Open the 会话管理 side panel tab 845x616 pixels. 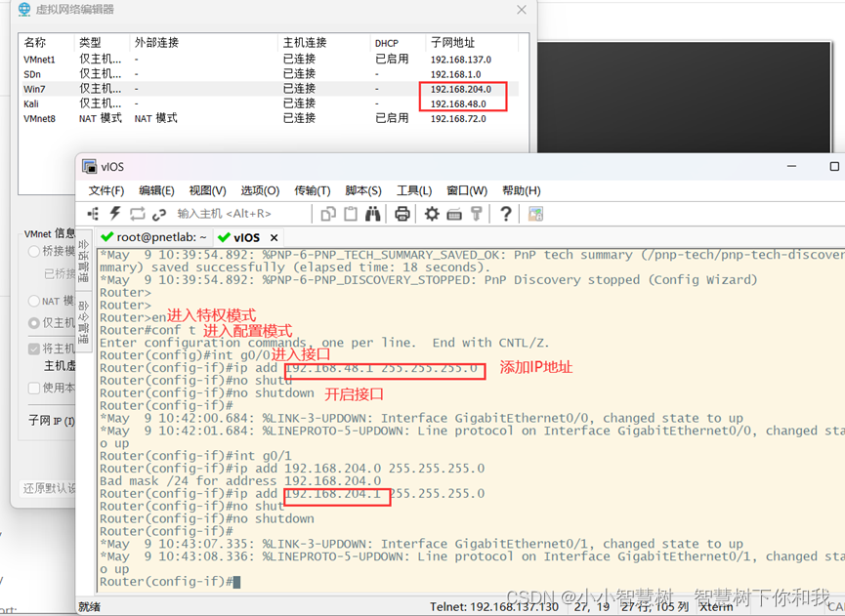(84, 261)
